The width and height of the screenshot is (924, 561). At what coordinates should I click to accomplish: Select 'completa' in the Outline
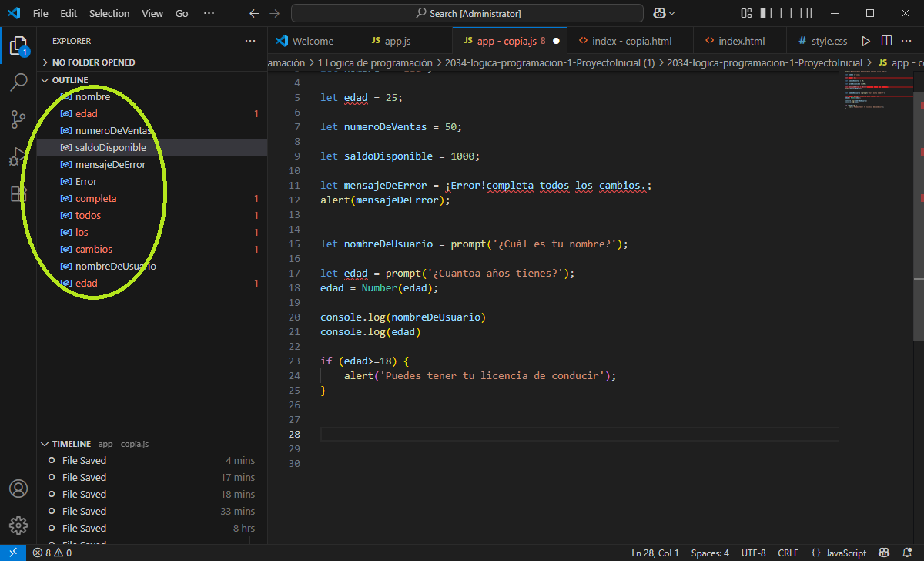tap(152, 199)
